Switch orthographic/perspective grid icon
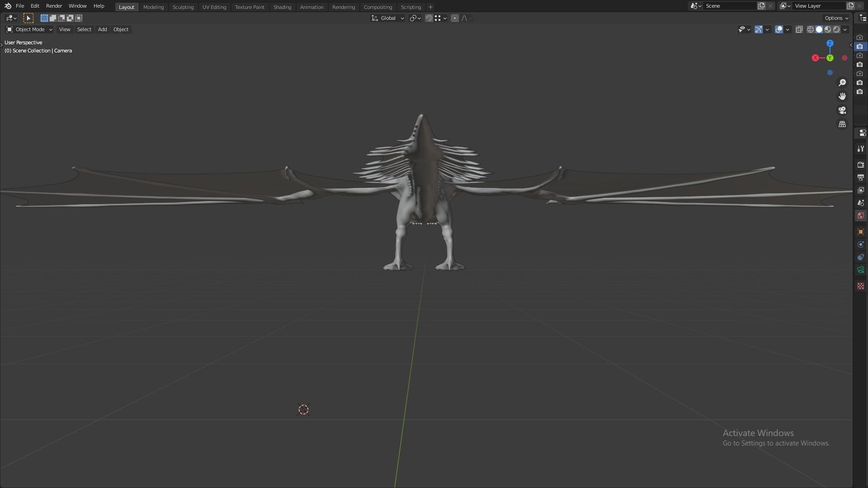The image size is (868, 488). coord(842,124)
